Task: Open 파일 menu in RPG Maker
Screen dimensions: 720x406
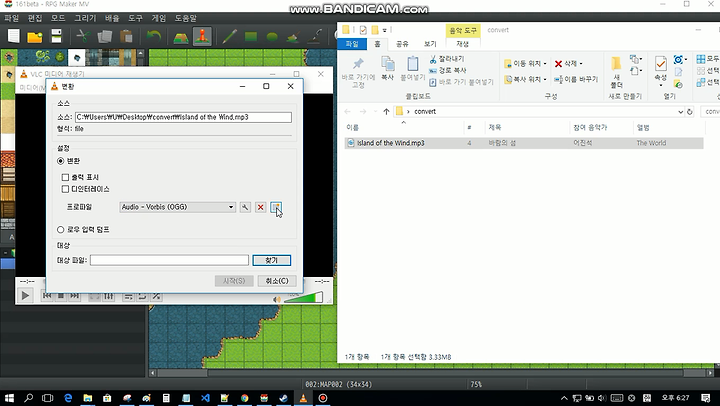Action: coord(11,18)
